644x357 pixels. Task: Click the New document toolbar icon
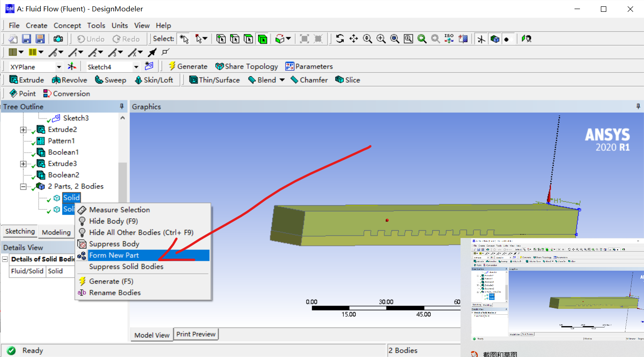tap(13, 39)
